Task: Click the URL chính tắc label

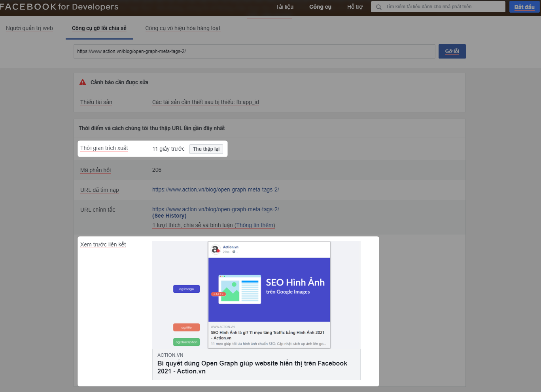Action: pyautogui.click(x=98, y=210)
